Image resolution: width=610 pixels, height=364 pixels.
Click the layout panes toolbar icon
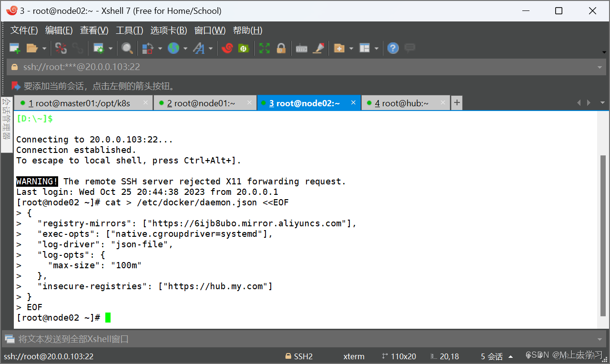tap(365, 48)
